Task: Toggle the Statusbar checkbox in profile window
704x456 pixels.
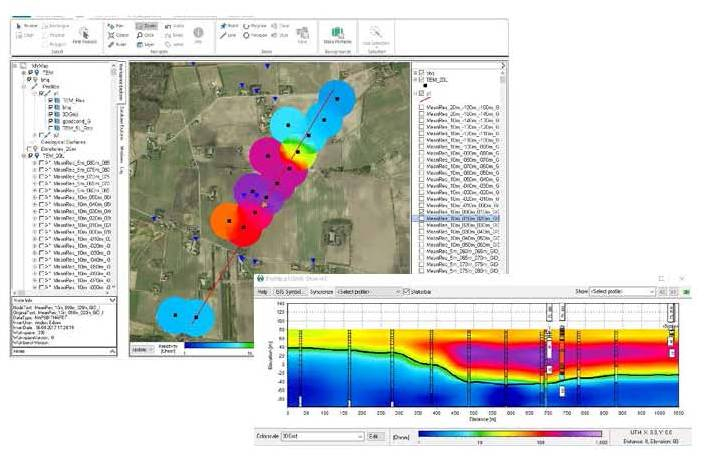Action: pyautogui.click(x=406, y=292)
